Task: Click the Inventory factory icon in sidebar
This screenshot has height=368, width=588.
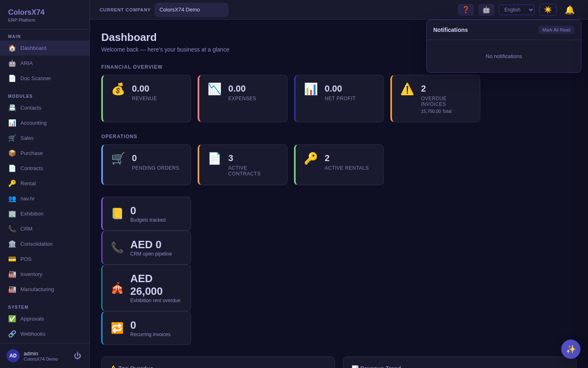Action: [12, 274]
